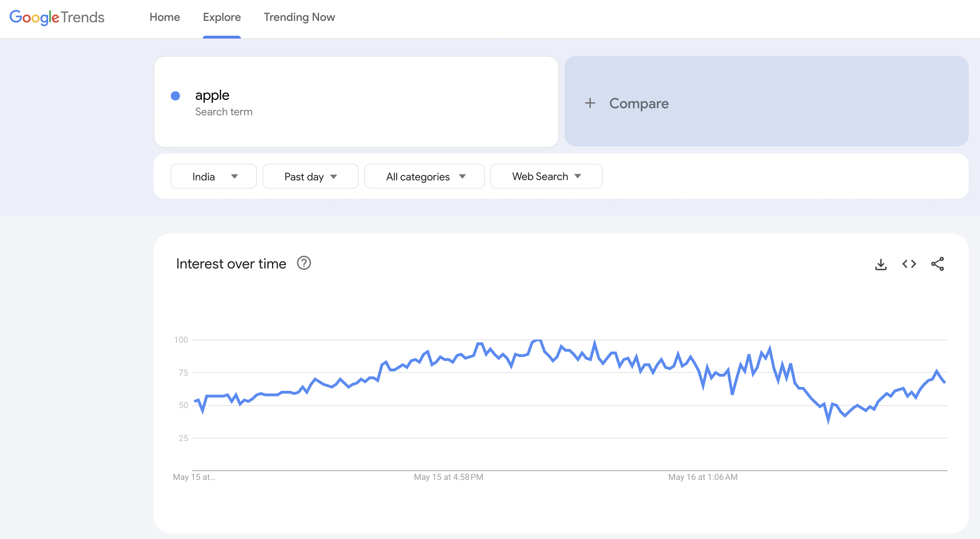Screen dimensions: 980x539
Task: Switch to the Explore tab
Action: click(222, 17)
